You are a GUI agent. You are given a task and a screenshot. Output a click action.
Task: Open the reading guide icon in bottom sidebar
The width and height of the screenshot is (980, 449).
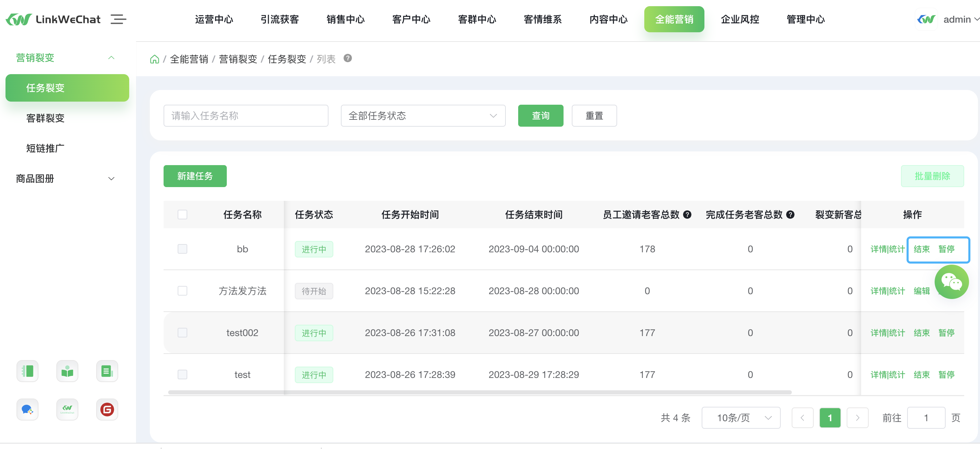click(x=67, y=371)
